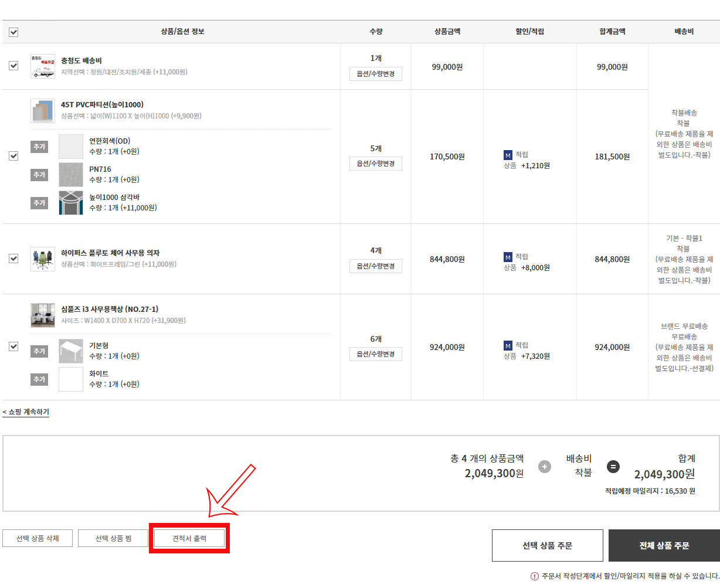Click the M 적립 icon for the chair
This screenshot has height=588, width=720.
click(x=508, y=257)
